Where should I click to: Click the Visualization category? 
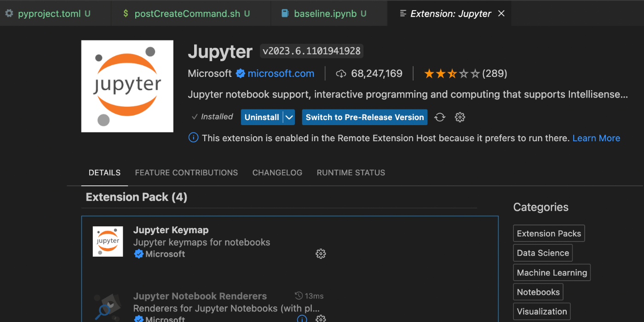click(x=542, y=311)
